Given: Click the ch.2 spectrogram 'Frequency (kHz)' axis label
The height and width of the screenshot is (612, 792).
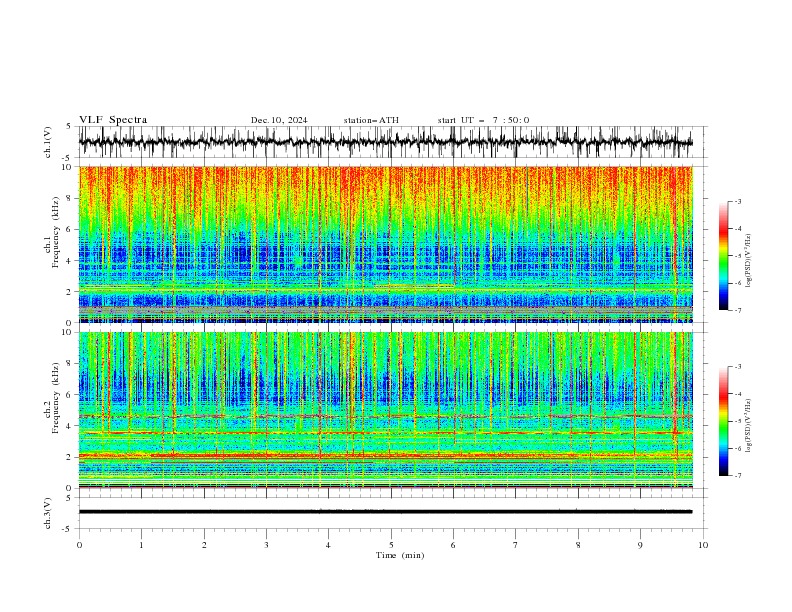Looking at the screenshot, I should click(x=56, y=398).
